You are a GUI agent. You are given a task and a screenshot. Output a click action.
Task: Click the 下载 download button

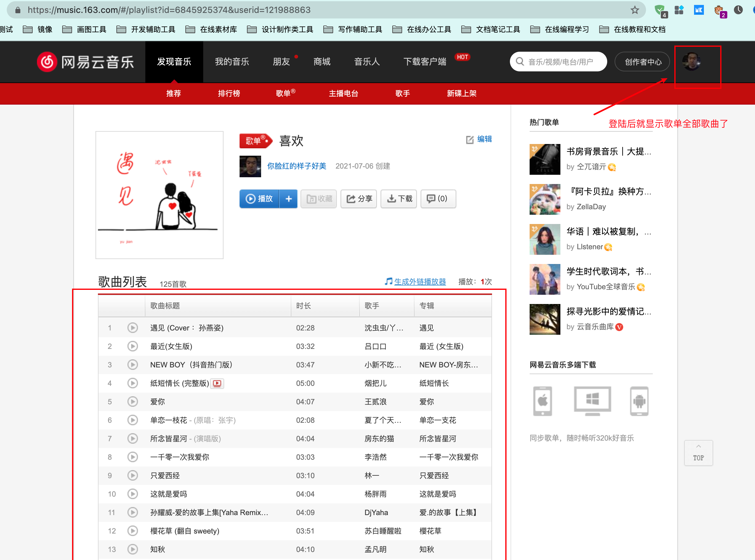coord(399,199)
